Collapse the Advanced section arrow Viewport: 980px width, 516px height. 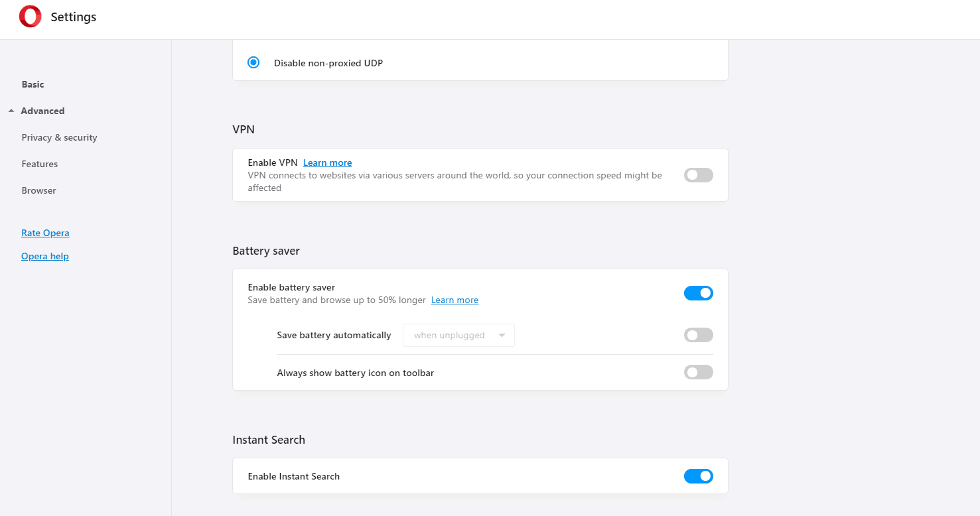[x=11, y=111]
